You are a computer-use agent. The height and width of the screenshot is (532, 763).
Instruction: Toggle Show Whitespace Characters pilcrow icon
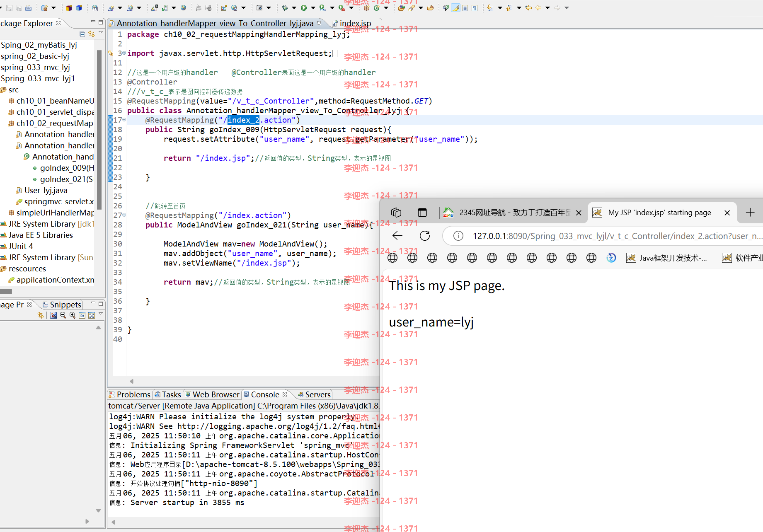[x=475, y=8]
